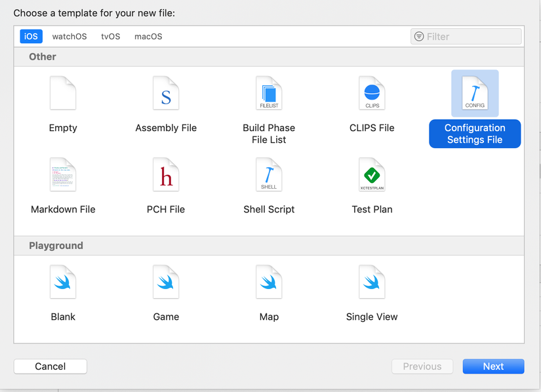Click the Next button
541x392 pixels.
[493, 366]
